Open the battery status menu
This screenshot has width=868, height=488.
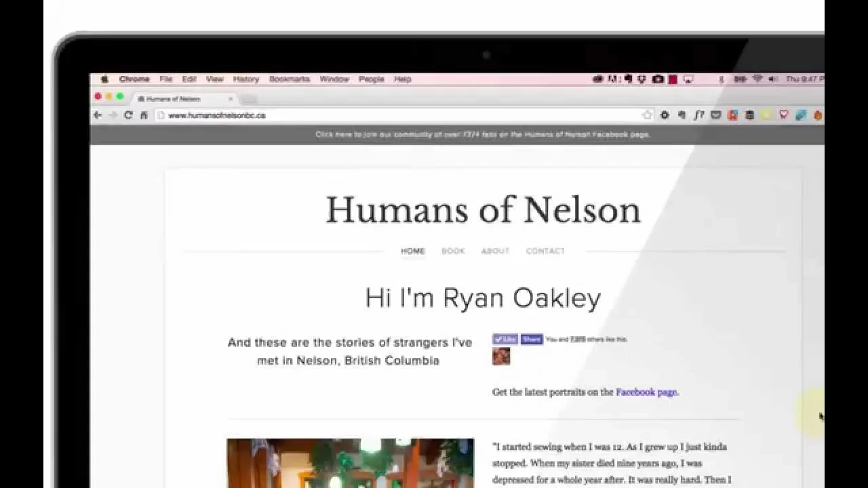coord(740,79)
